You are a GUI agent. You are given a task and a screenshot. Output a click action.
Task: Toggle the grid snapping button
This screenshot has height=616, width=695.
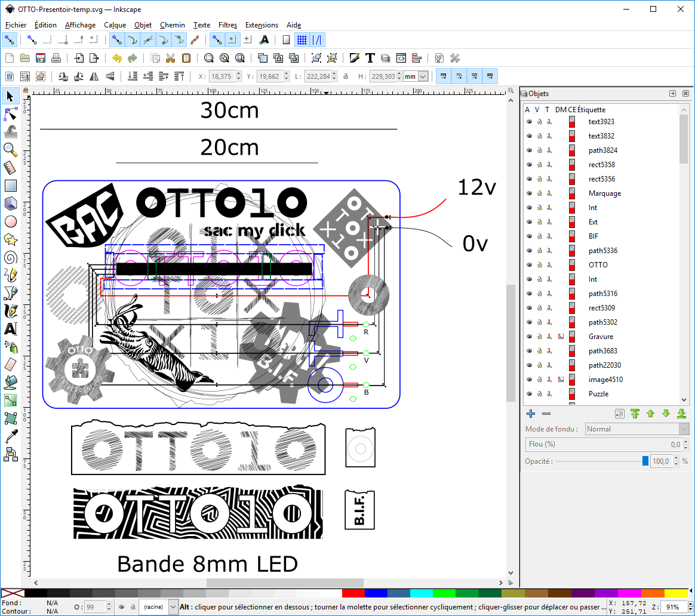tap(302, 40)
